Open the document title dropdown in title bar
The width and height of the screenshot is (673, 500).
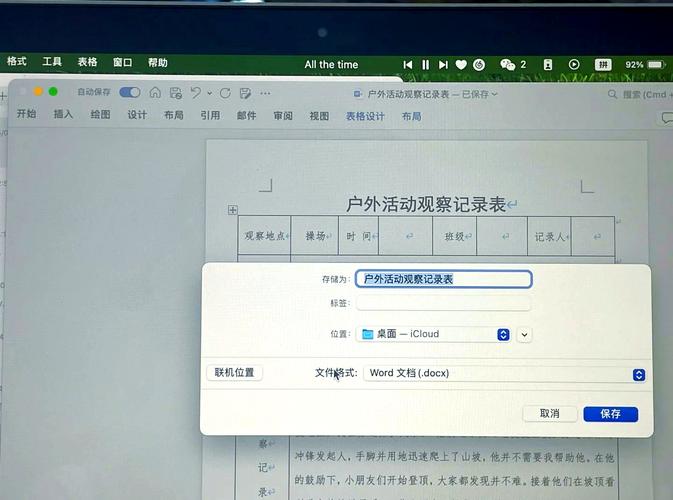point(494,94)
